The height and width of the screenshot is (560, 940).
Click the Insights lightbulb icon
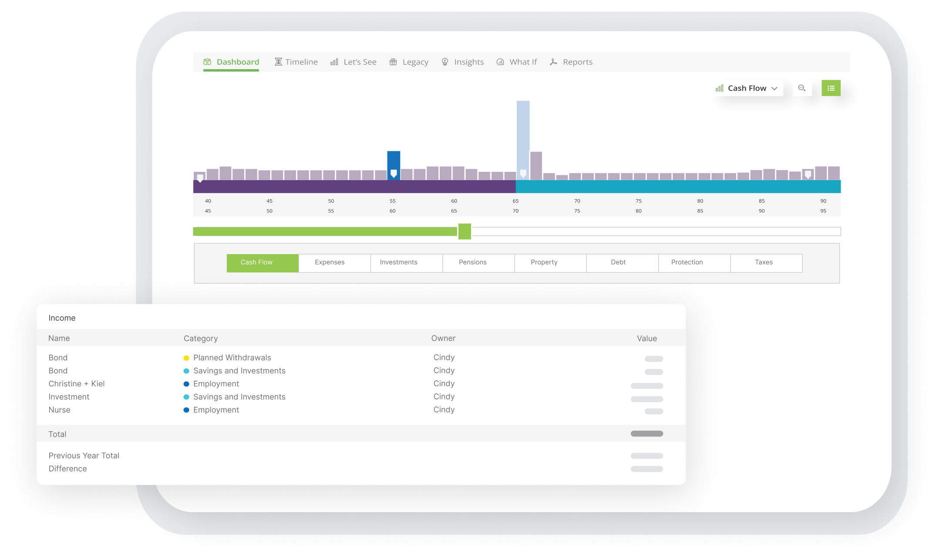pos(445,62)
